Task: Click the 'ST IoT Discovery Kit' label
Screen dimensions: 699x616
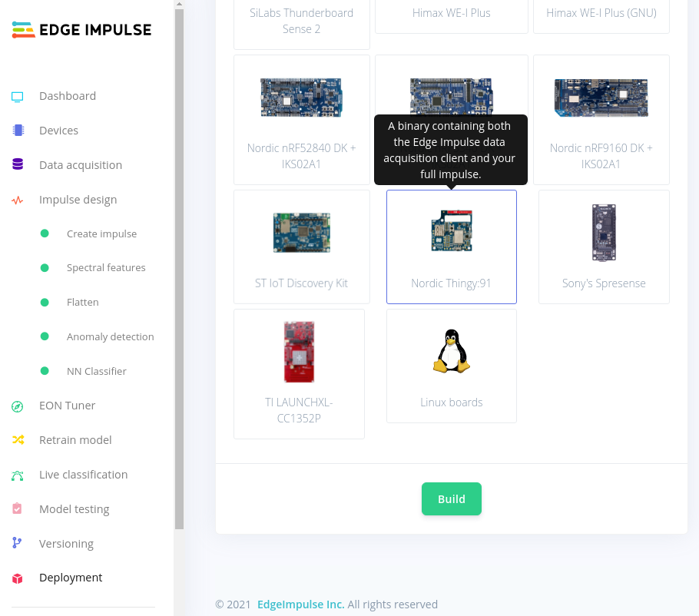Action: point(301,283)
